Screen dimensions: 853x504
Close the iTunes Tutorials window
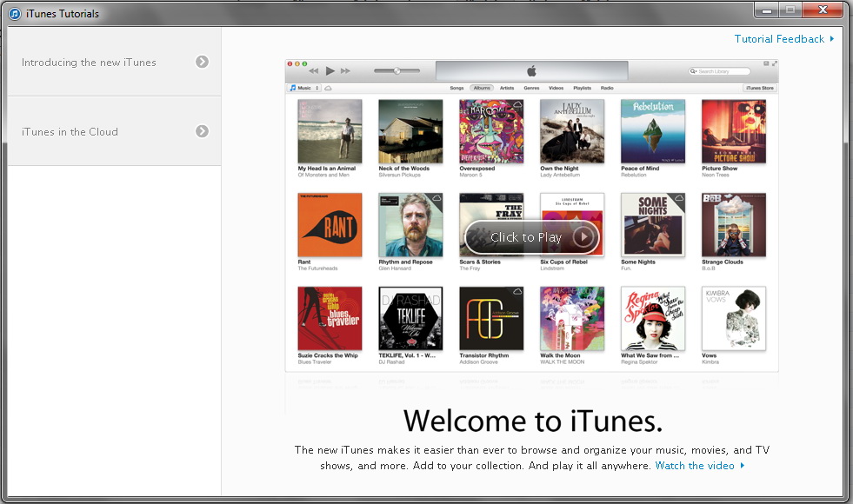click(823, 10)
